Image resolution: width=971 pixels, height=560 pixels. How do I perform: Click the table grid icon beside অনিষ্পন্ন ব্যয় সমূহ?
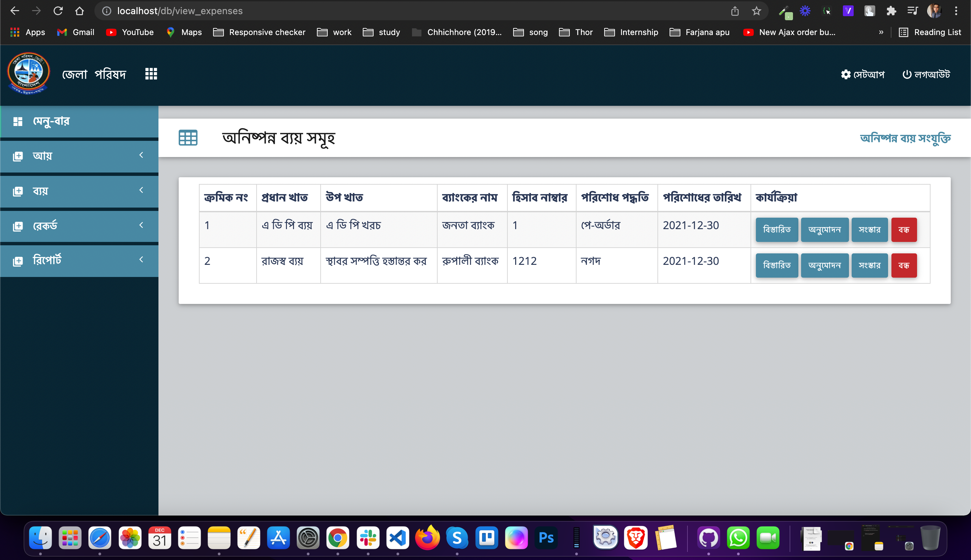point(187,137)
